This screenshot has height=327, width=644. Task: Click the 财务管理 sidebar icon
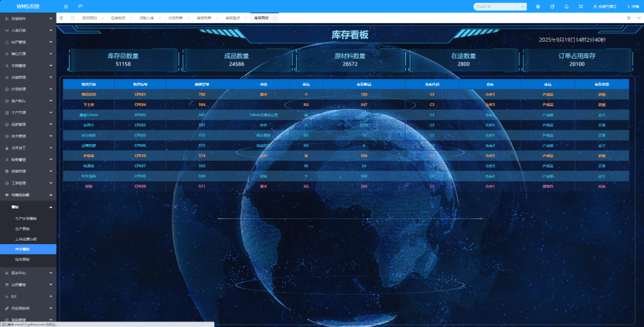click(x=7, y=160)
